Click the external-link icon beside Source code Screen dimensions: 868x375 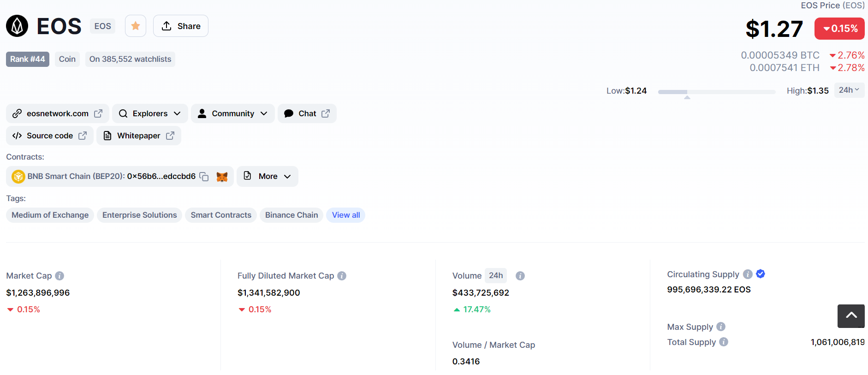point(83,136)
